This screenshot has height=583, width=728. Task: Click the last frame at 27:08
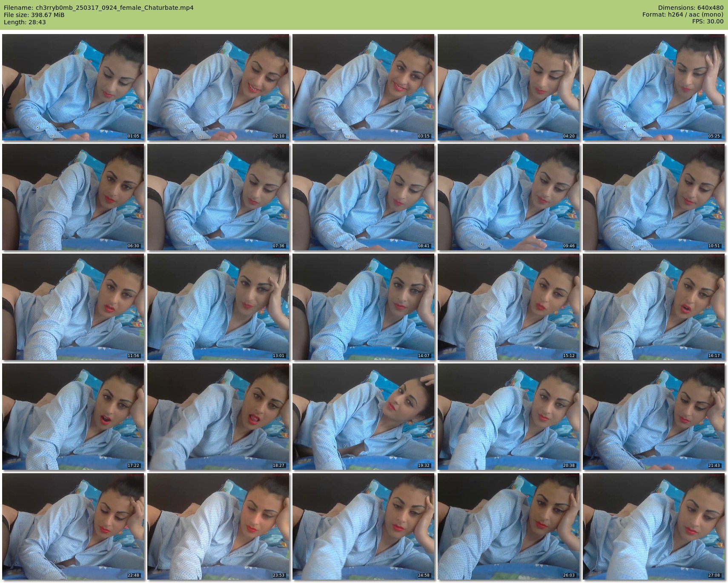tap(654, 526)
